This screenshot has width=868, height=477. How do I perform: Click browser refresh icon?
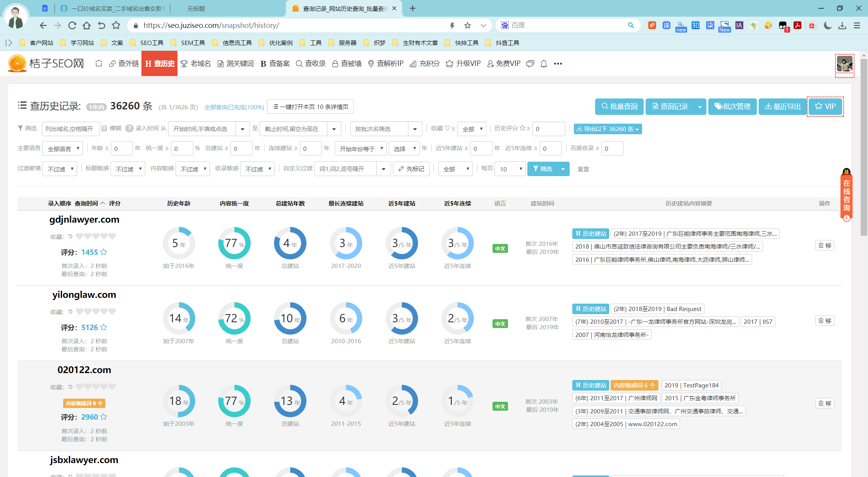tap(72, 26)
